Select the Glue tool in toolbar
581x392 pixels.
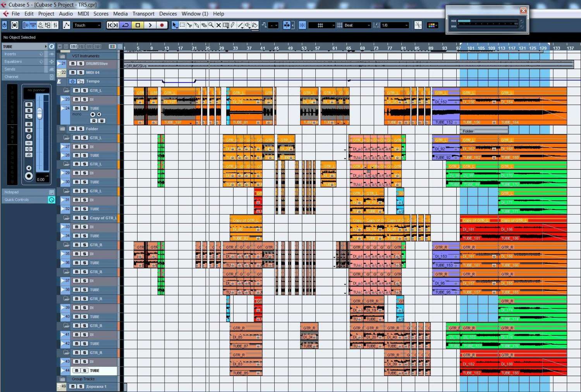tap(197, 25)
